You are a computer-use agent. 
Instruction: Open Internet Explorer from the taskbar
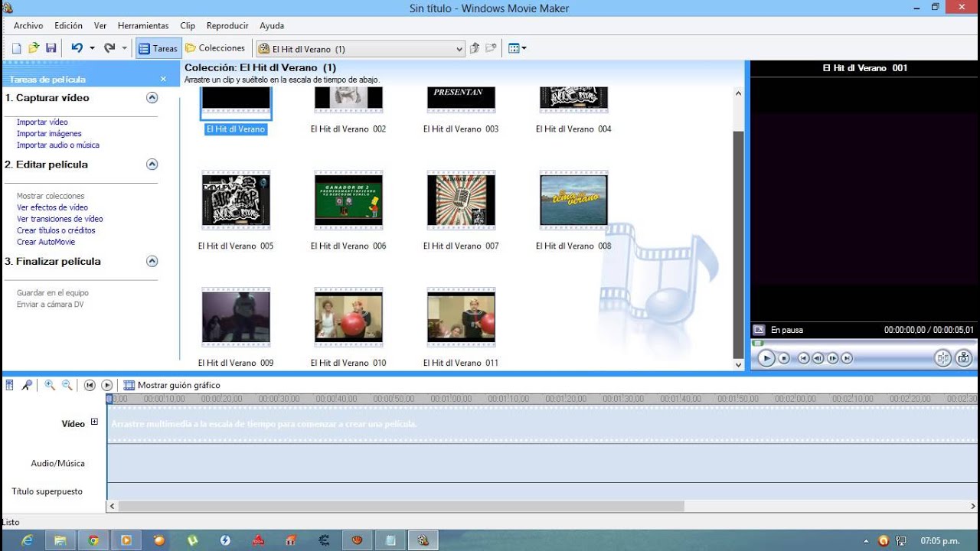point(28,540)
